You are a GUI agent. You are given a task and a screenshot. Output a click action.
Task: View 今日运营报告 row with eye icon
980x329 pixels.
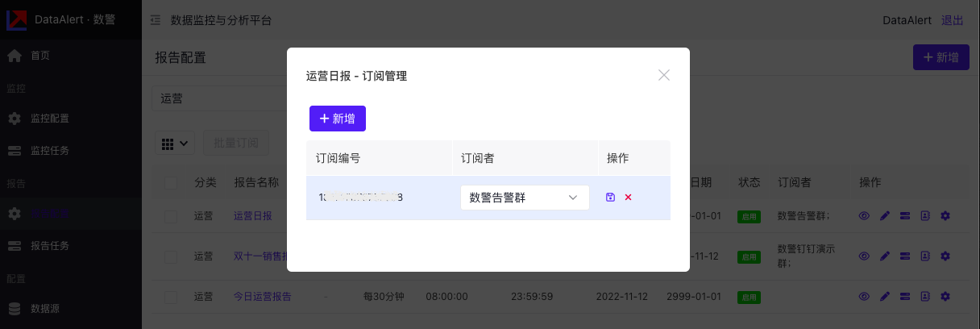[x=864, y=297]
